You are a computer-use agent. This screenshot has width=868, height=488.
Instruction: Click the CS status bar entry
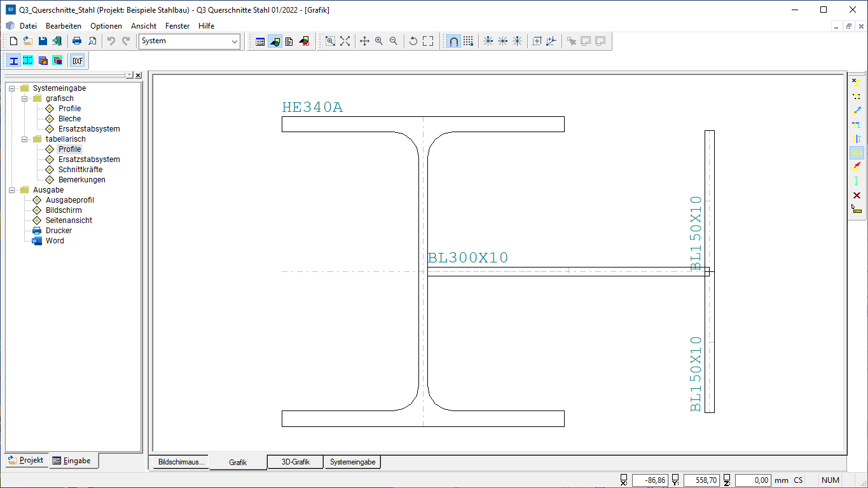[x=798, y=480]
